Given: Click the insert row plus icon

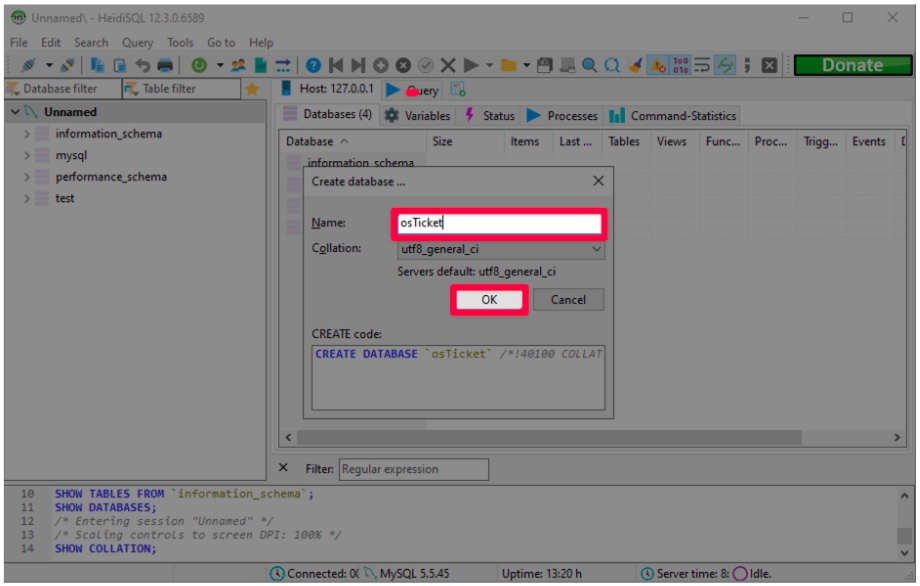Looking at the screenshot, I should tap(381, 65).
